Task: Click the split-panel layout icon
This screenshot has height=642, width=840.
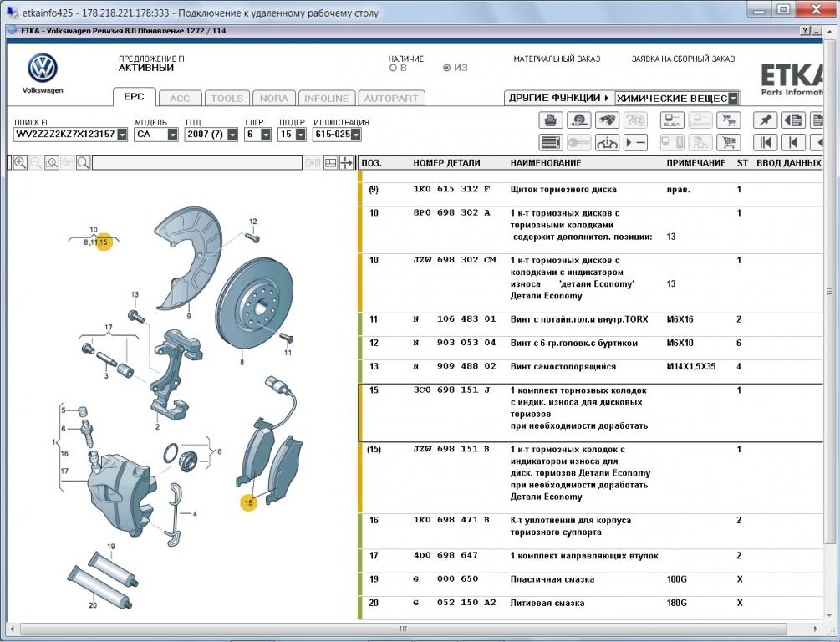Action: pos(330,163)
